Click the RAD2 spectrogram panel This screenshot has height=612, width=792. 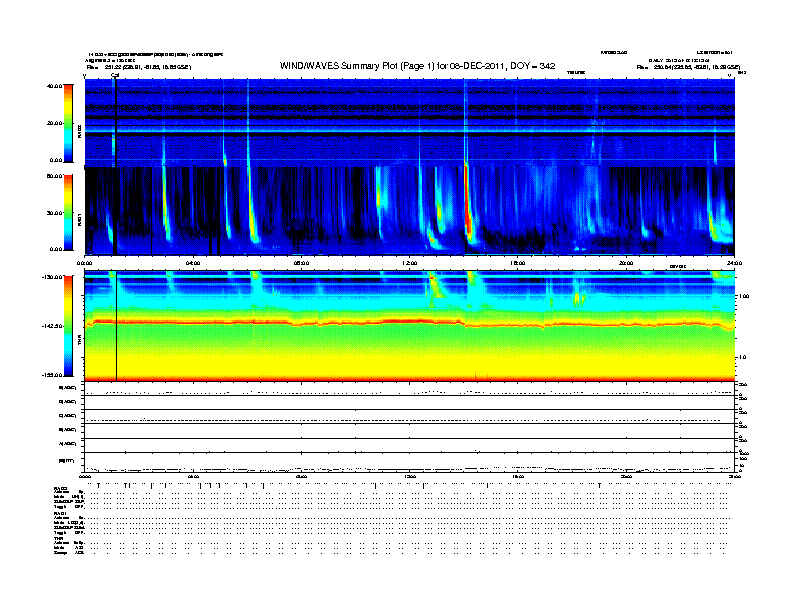[x=410, y=123]
